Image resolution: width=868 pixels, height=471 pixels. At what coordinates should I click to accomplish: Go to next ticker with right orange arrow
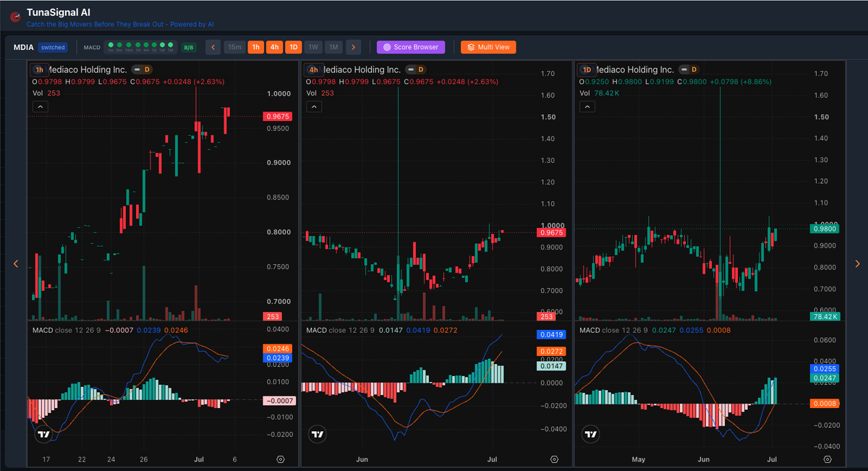(857, 264)
